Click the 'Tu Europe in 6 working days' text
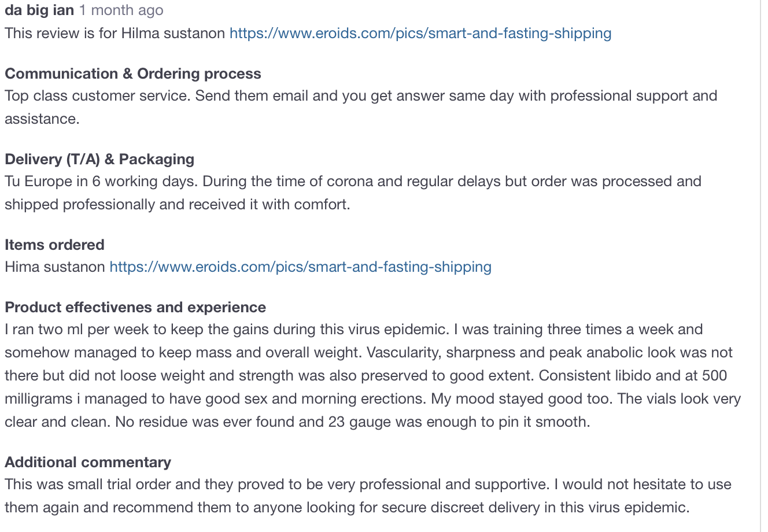 point(102,181)
